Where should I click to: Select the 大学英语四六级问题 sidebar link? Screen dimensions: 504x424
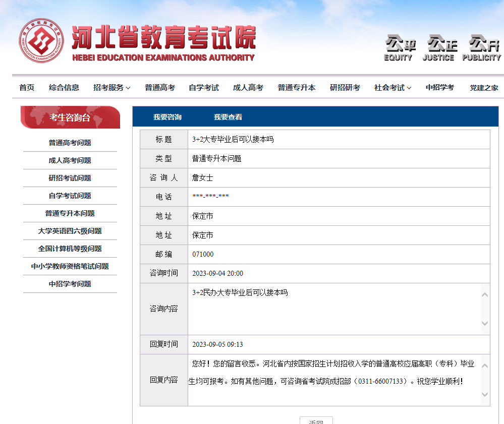70,231
